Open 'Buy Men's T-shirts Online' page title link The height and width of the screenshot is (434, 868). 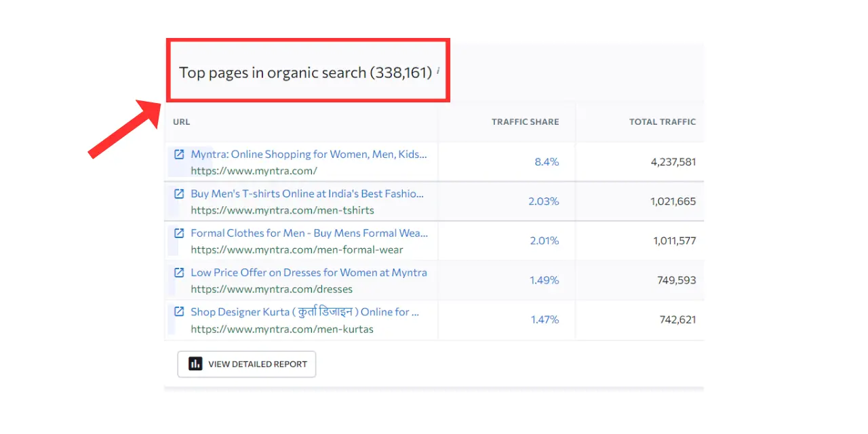click(307, 194)
